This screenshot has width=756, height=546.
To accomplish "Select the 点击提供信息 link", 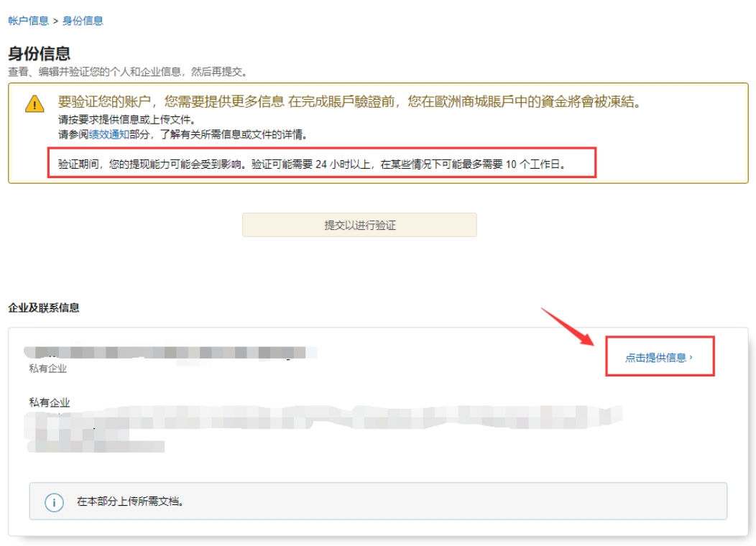I will pyautogui.click(x=655, y=358).
